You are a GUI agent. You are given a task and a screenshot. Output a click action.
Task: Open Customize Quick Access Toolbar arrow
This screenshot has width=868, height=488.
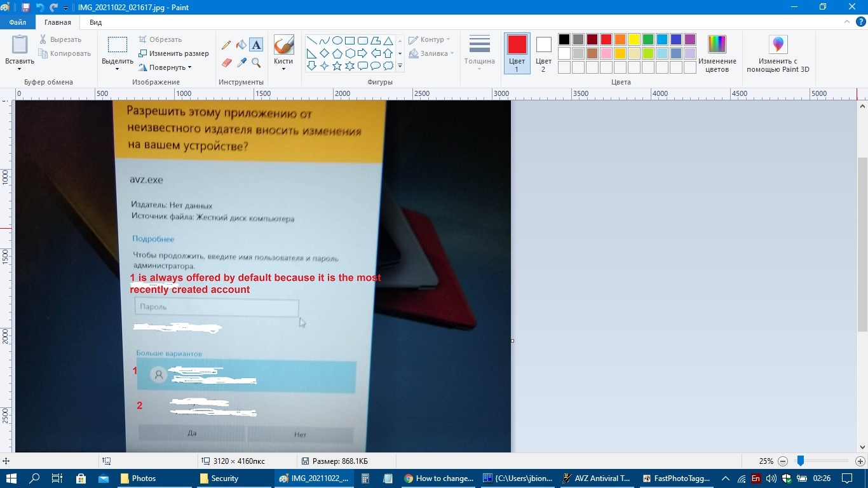(66, 8)
